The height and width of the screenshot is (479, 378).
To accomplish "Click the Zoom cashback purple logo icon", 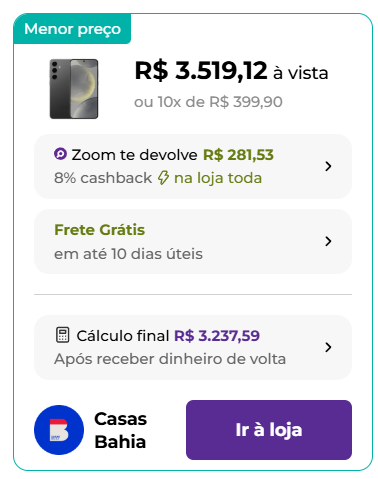I will click(x=60, y=154).
